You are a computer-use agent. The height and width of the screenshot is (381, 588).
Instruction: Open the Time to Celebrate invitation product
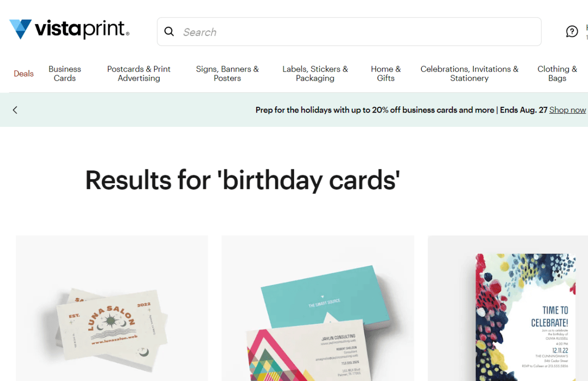click(x=508, y=308)
